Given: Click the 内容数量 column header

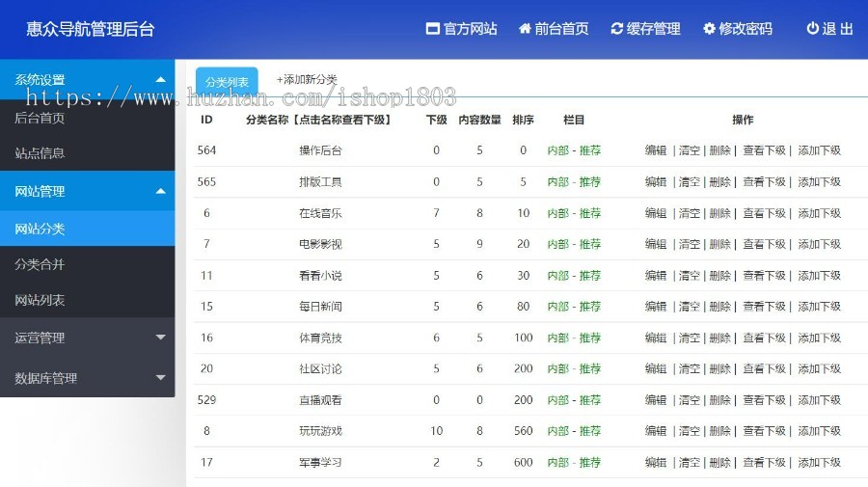Looking at the screenshot, I should pos(479,120).
